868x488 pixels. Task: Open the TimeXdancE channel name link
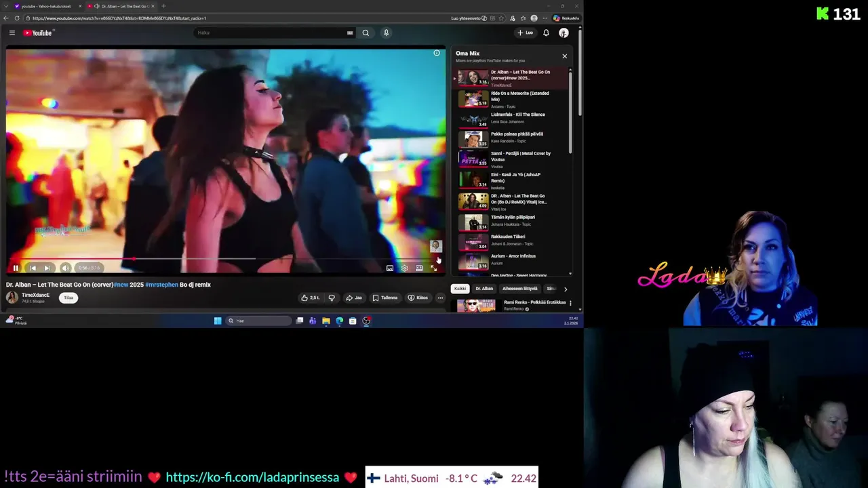35,295
